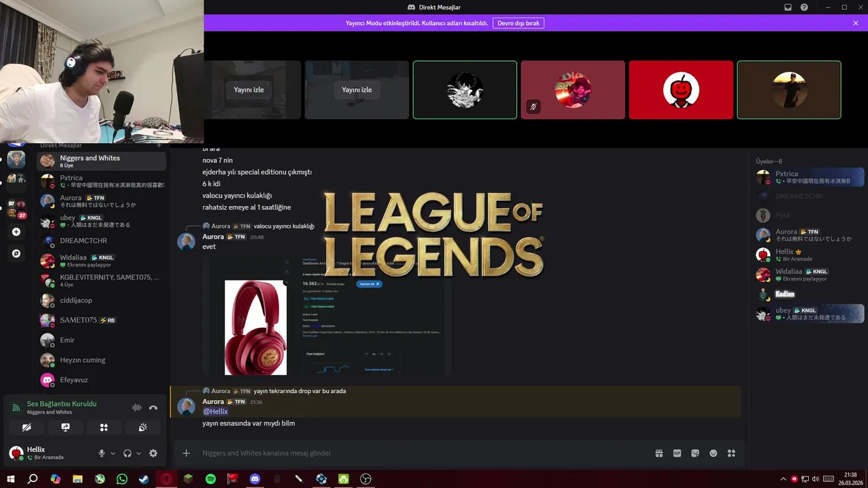Open the sticker picker
The image size is (868, 488).
tap(695, 453)
